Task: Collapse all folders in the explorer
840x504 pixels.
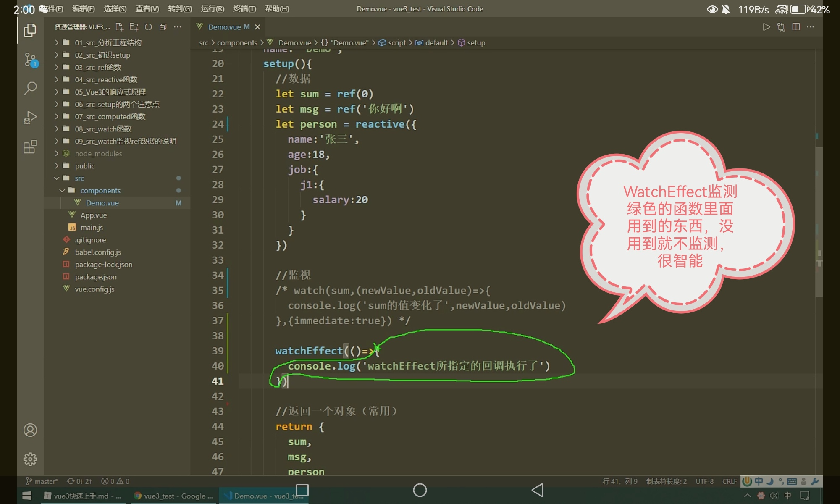Action: pyautogui.click(x=163, y=27)
